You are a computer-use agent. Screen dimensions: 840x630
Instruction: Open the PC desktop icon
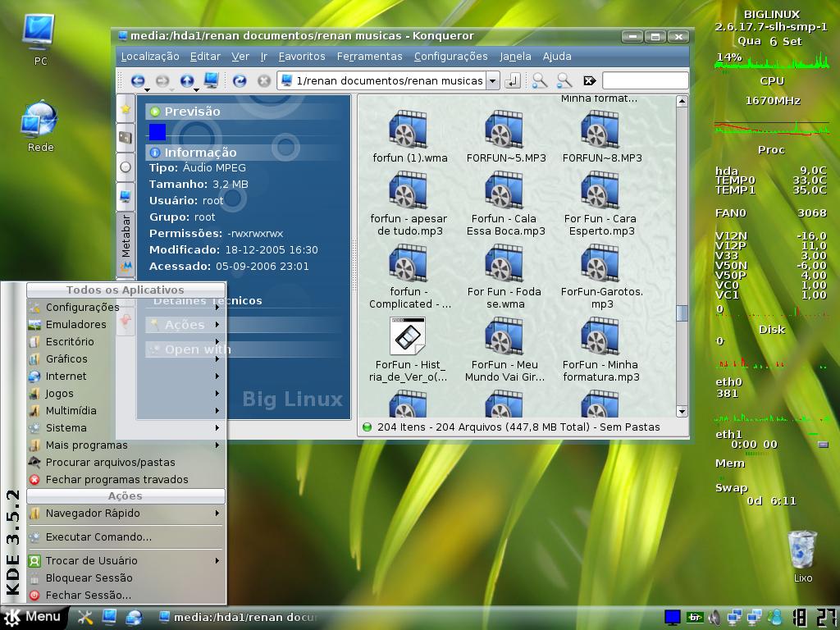[x=39, y=39]
